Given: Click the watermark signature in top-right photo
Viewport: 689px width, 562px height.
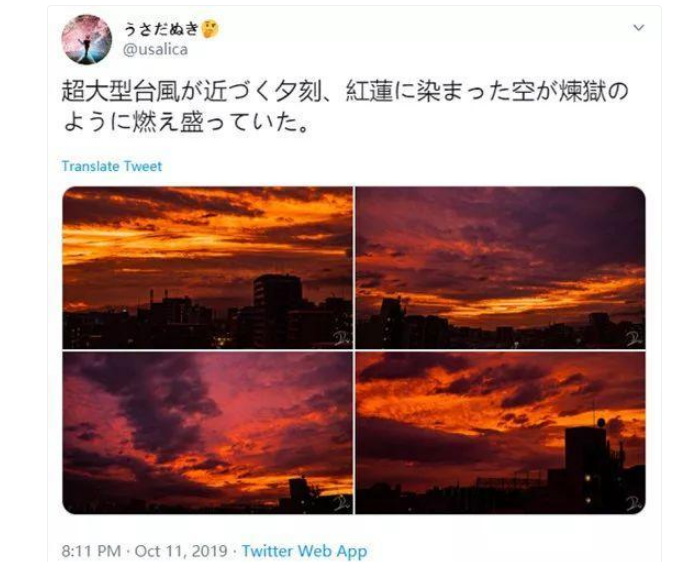Looking at the screenshot, I should [x=634, y=338].
